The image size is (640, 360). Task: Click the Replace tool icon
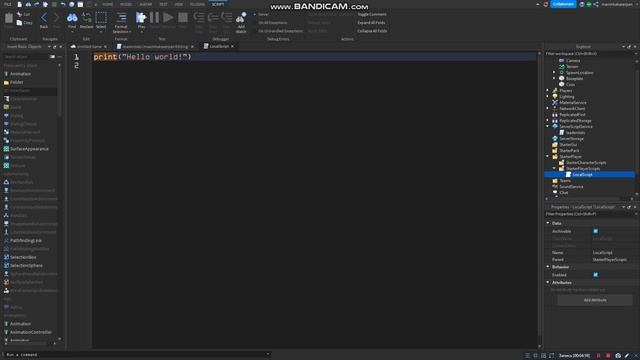click(x=87, y=18)
